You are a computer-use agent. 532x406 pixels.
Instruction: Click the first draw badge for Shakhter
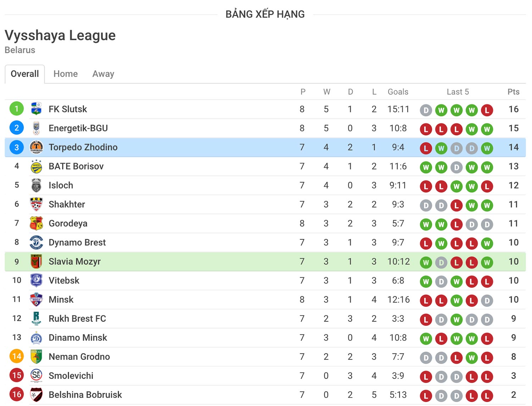[x=426, y=205]
